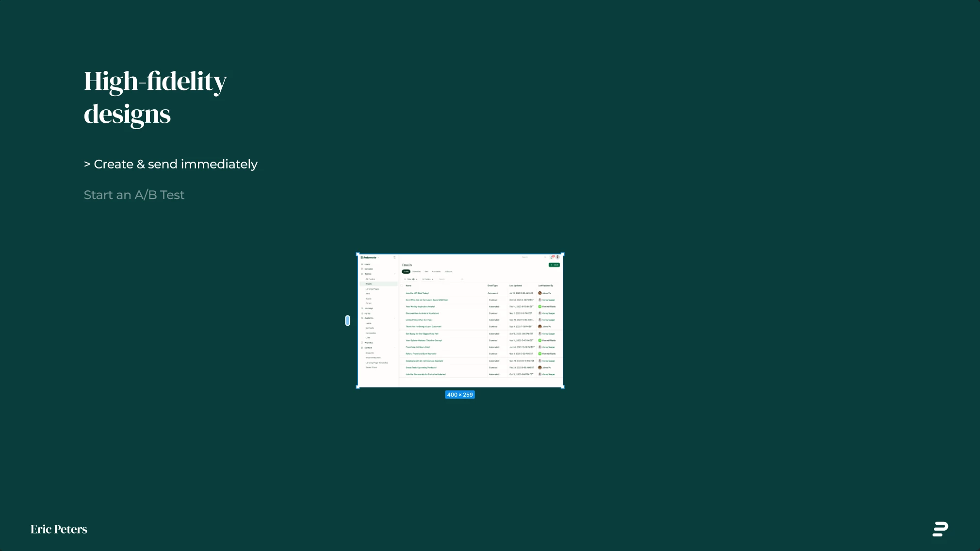Expand the Audience section in the mockup sidebar
980x551 pixels.
pyautogui.click(x=394, y=318)
